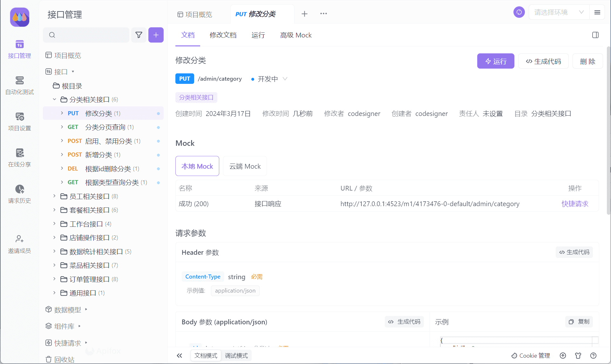This screenshot has width=611, height=364.
Task: Click the Mock URL text
Action: (x=430, y=204)
